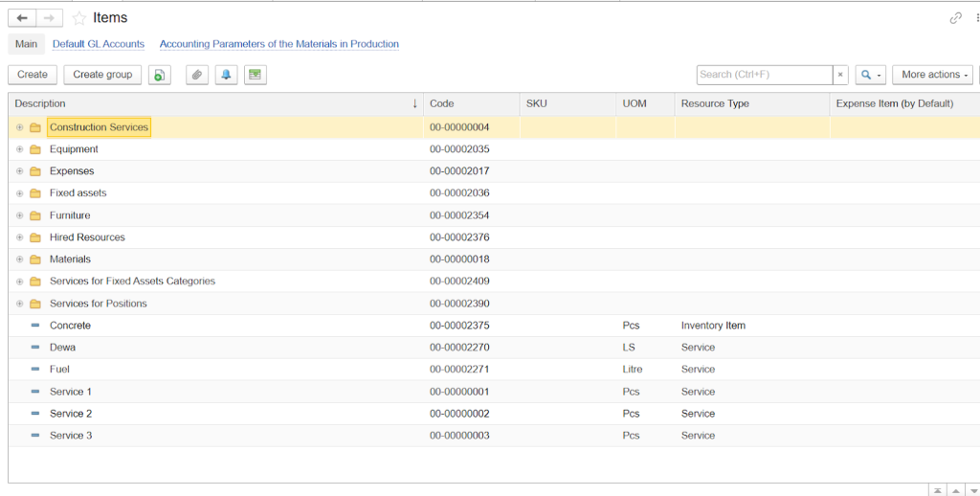Image resolution: width=980 pixels, height=496 pixels.
Task: Click the Materials folder icon
Action: pos(35,259)
